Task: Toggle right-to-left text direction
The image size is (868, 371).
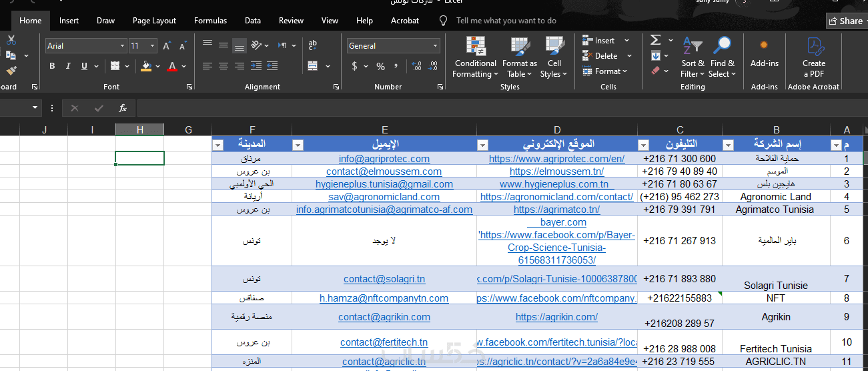Action: 284,45
